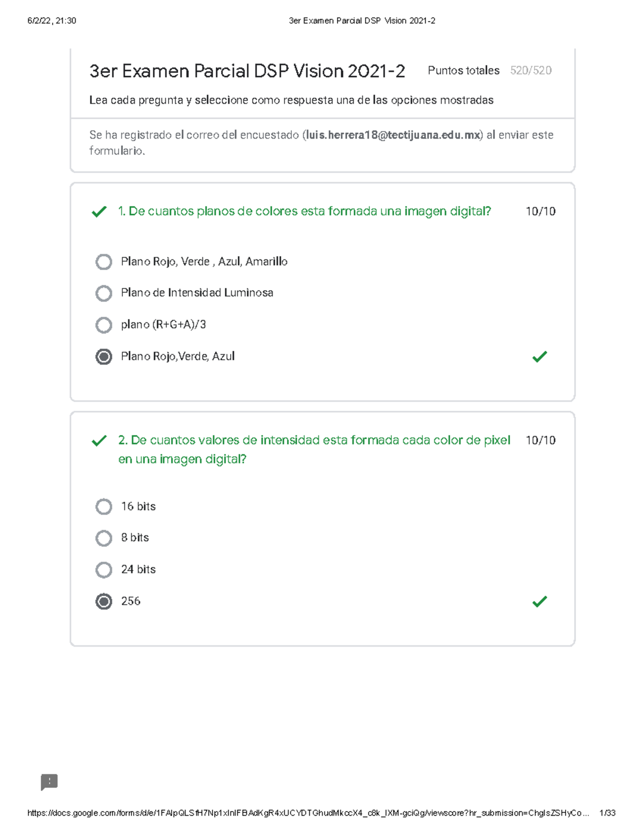Choose Plano de Intensidad Luminosa radio button
This screenshot has width=644, height=834.
[104, 293]
